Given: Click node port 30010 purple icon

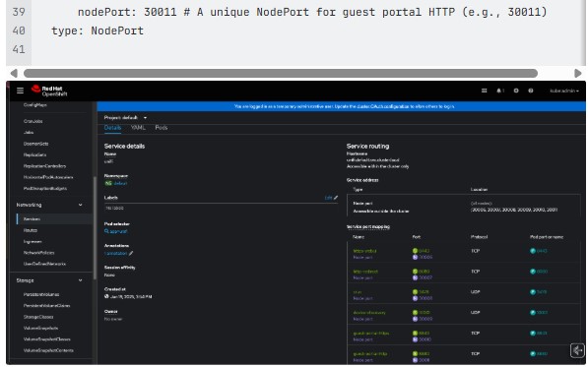Looking at the screenshot, I should point(415,339).
